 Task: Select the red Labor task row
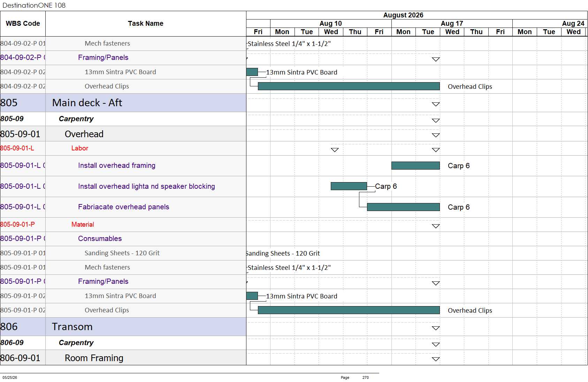click(x=123, y=148)
